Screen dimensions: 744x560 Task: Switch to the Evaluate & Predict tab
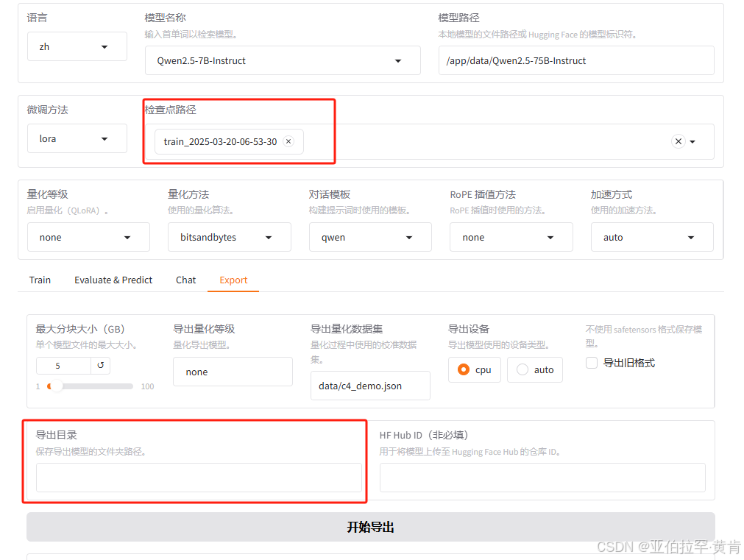coord(113,280)
